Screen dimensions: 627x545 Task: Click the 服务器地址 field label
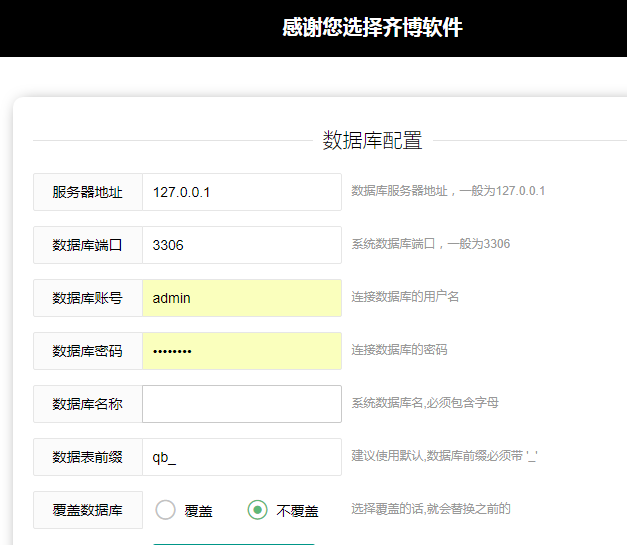click(88, 192)
